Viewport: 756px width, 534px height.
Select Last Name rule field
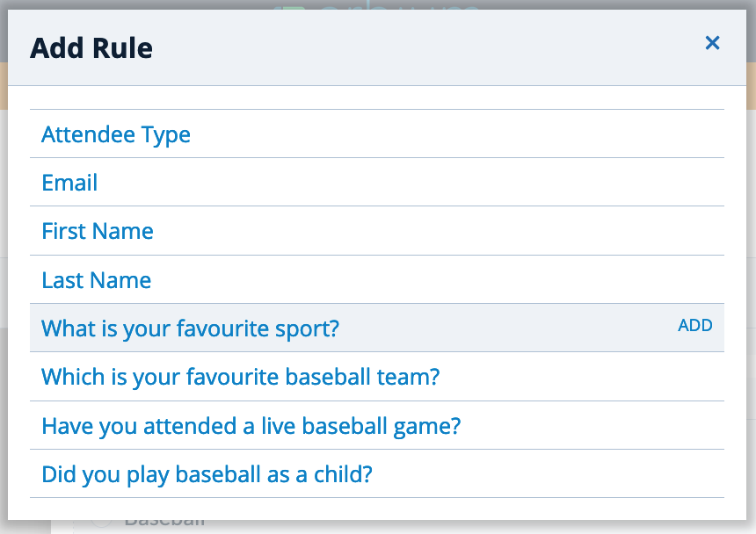(x=97, y=280)
